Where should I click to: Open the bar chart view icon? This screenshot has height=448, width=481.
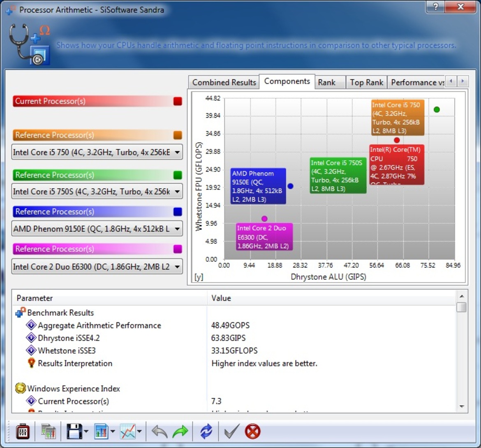101,432
